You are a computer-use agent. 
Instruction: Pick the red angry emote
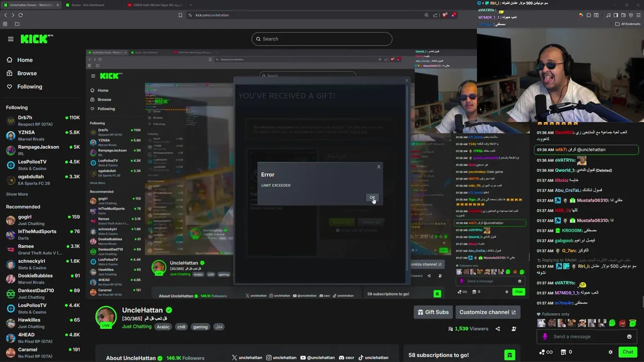(x=622, y=323)
